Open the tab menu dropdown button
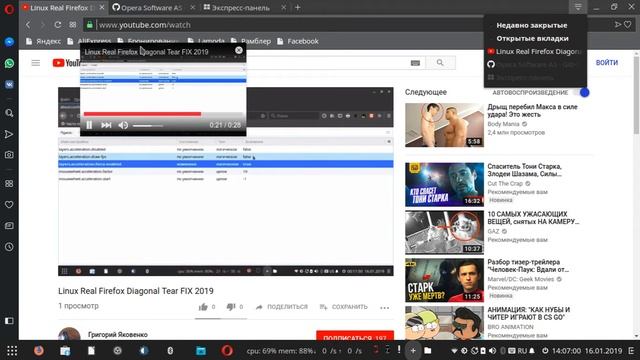This screenshot has width=640, height=360. pyautogui.click(x=578, y=7)
